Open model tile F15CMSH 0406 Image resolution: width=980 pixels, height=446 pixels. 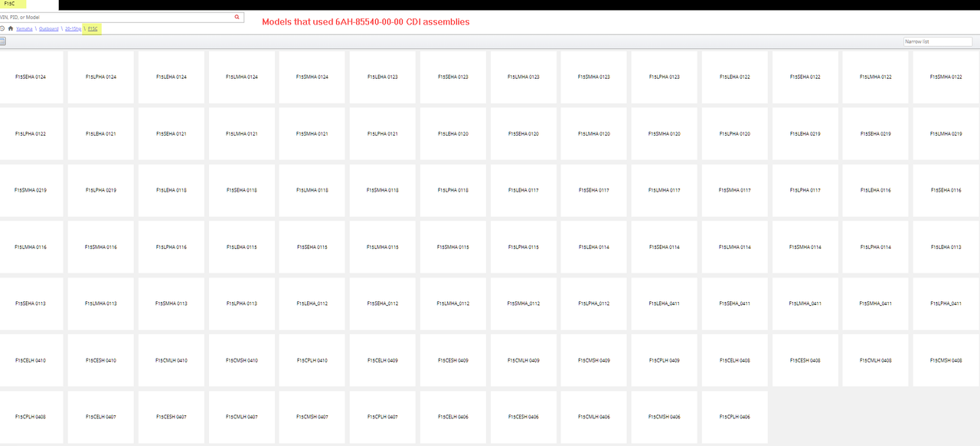point(665,417)
